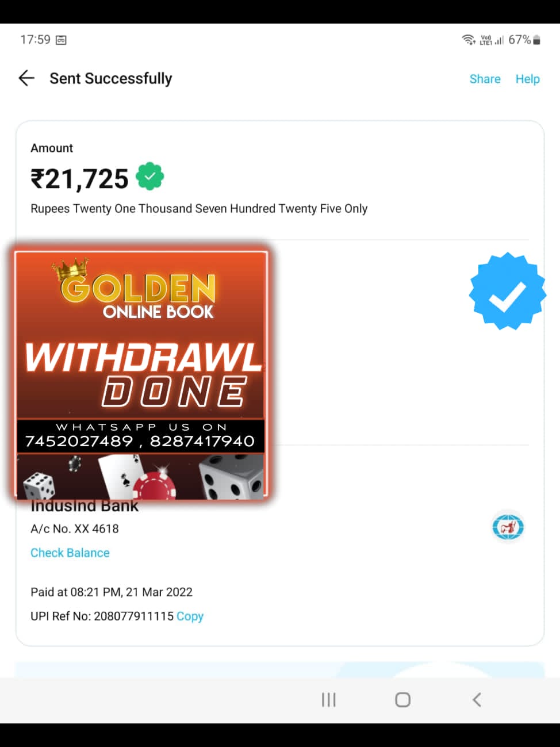
Task: Copy the UPI Ref number
Action: point(190,616)
